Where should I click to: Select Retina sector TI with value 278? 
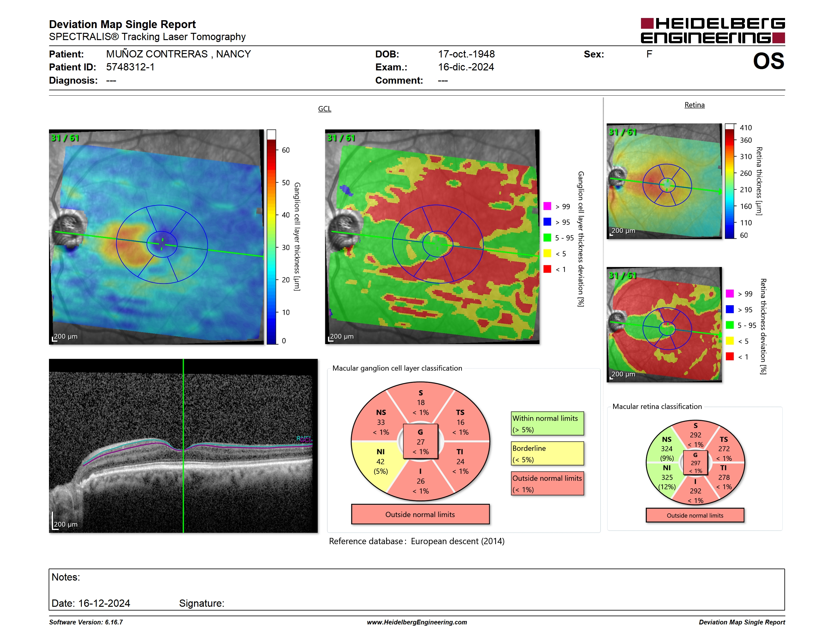724,477
